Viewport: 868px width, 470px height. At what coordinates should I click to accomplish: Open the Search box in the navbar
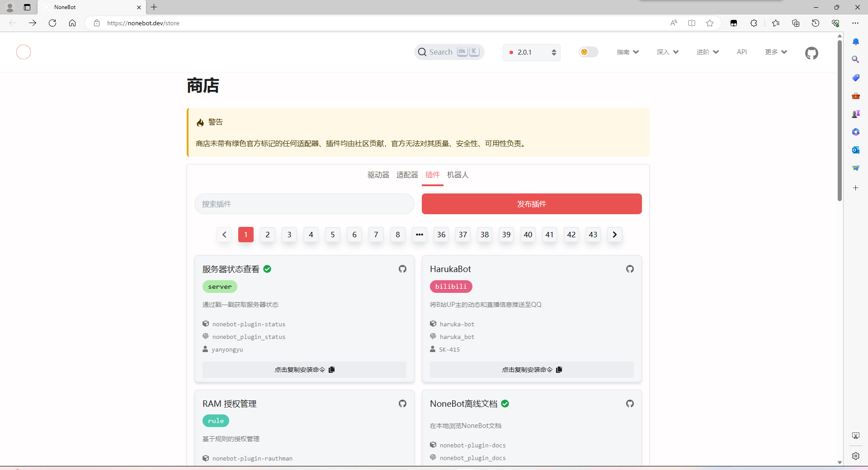point(449,52)
